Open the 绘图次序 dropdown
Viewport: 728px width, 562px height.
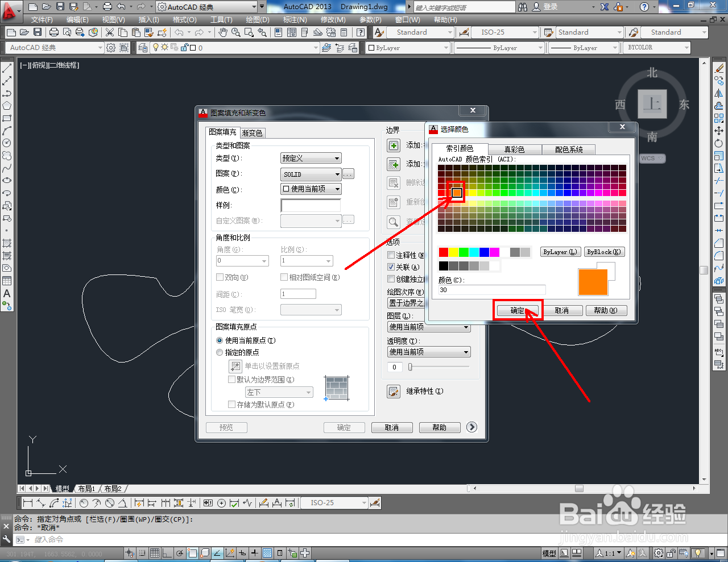[406, 303]
